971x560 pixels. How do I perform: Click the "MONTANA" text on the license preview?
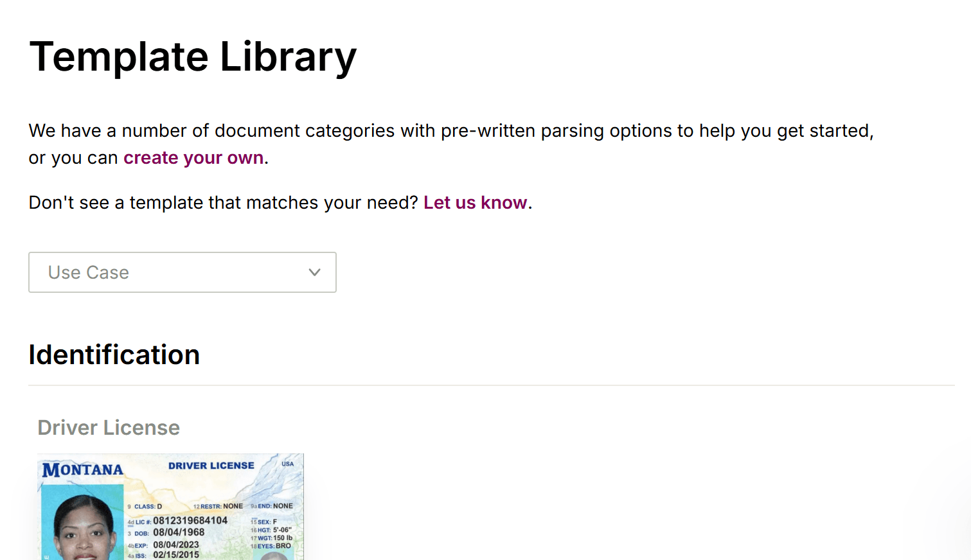pyautogui.click(x=83, y=467)
